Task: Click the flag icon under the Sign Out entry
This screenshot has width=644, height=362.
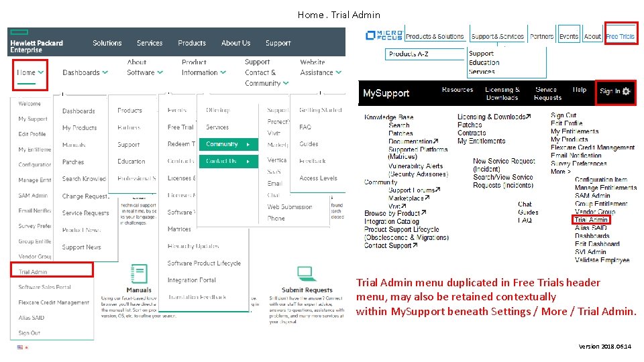Action: 19,347
